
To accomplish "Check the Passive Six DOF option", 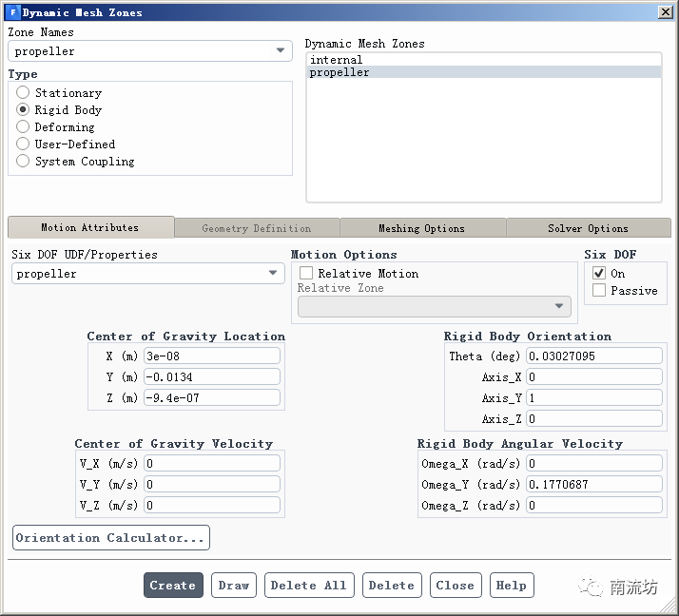I will click(598, 290).
